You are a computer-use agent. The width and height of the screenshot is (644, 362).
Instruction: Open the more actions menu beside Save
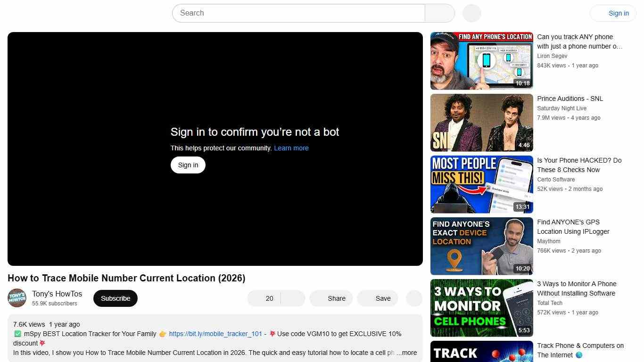point(413,298)
